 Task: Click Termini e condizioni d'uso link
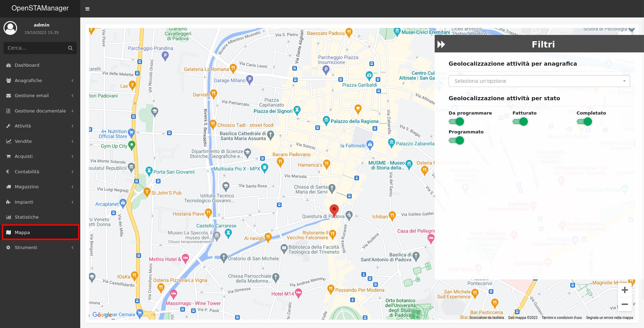click(x=562, y=318)
